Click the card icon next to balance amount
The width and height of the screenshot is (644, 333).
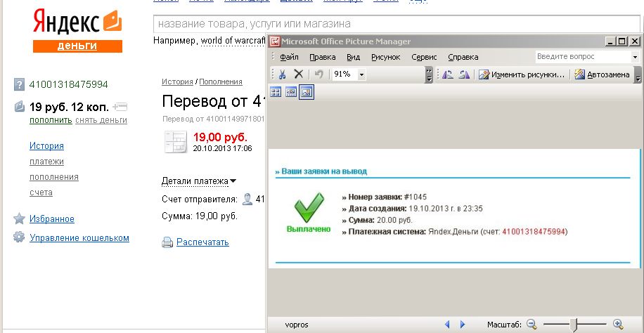pyautogui.click(x=120, y=107)
